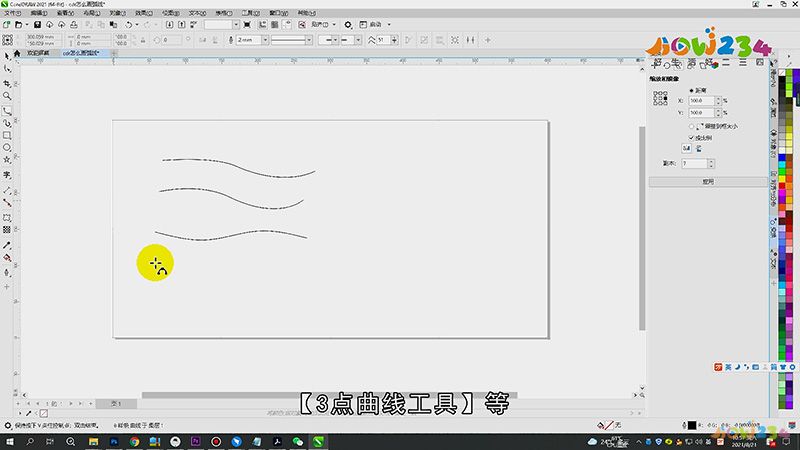This screenshot has width=800, height=450.
Task: Select the Artistic media tool
Action: [7, 123]
